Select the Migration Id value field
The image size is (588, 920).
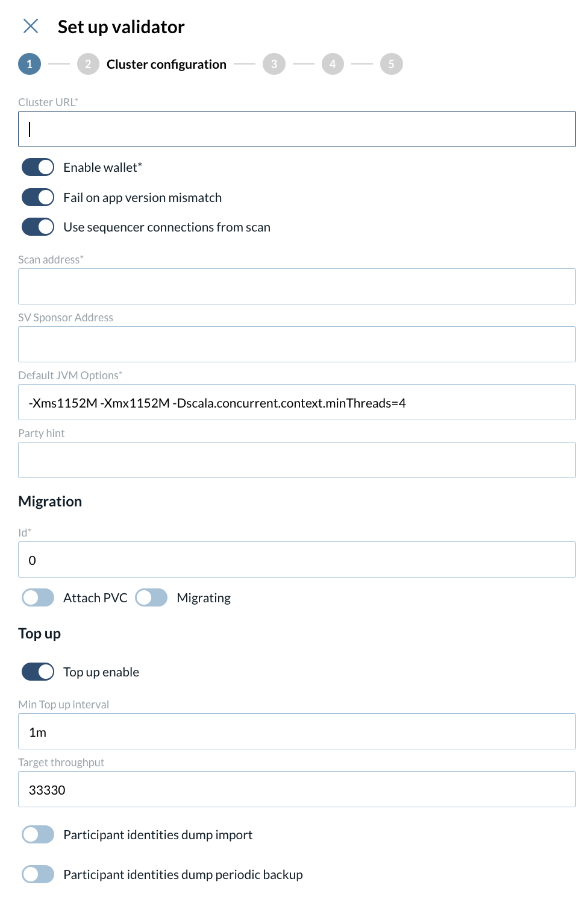tap(296, 559)
